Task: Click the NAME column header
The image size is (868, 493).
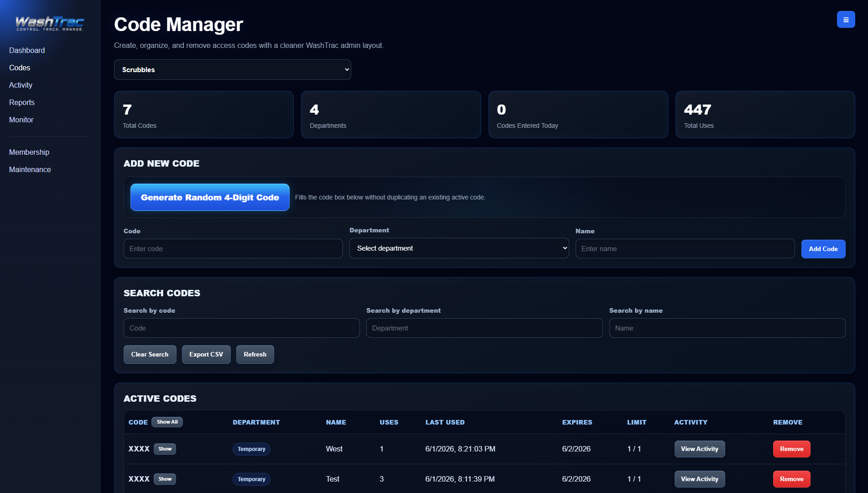Action: pos(336,423)
